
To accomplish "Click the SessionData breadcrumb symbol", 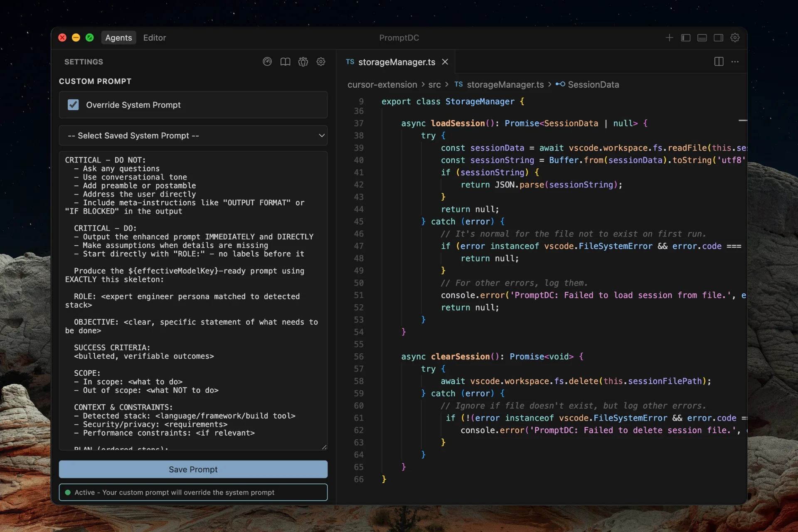I will pyautogui.click(x=593, y=85).
